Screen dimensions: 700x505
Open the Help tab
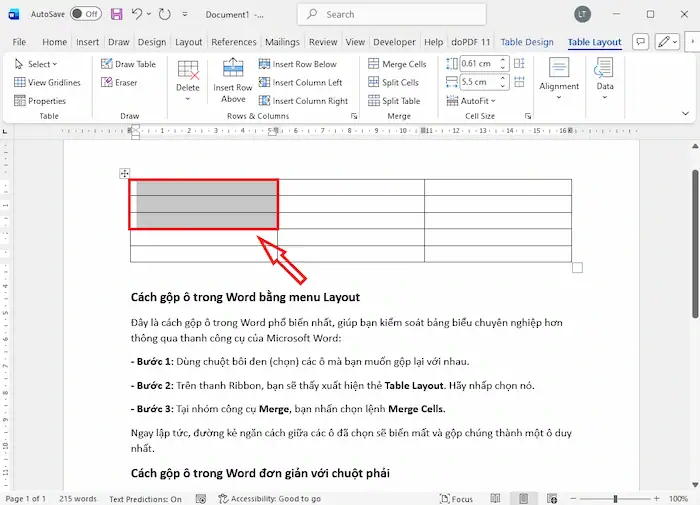click(433, 42)
